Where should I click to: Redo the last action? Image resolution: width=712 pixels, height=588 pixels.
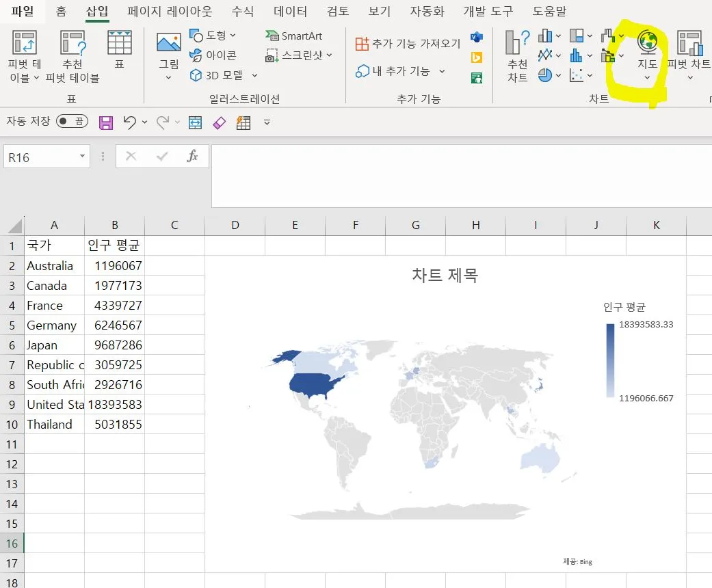tap(163, 122)
